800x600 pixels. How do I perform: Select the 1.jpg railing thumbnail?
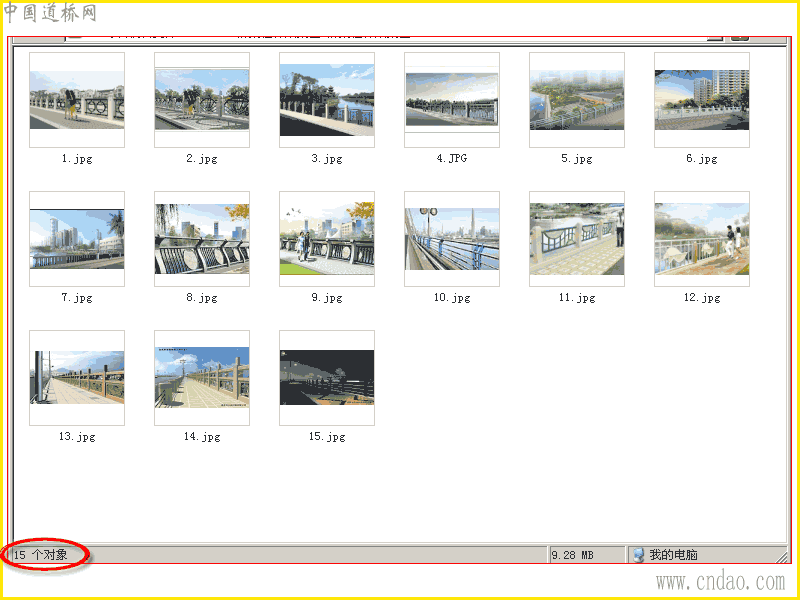[77, 100]
